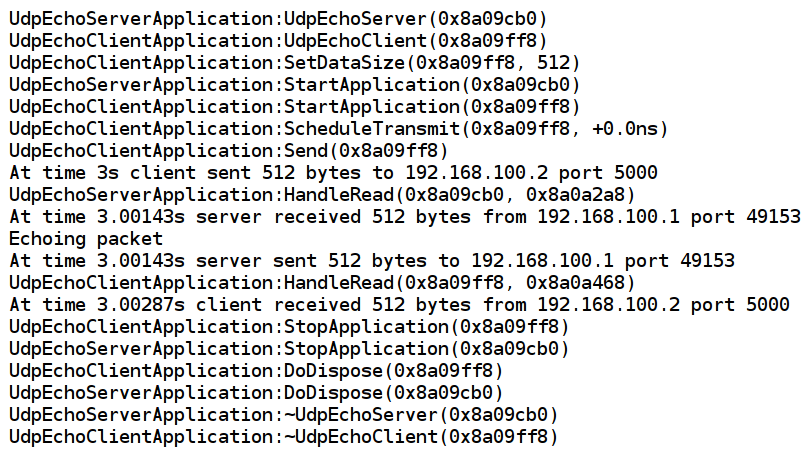The image size is (804, 454).
Task: Click the ~UdpEchoClient destructor line
Action: 284,436
